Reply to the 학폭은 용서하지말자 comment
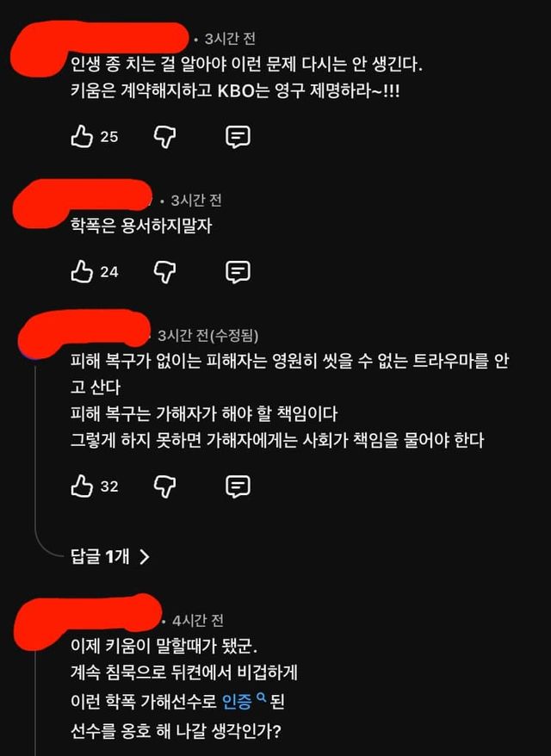Image resolution: width=551 pixels, height=756 pixels. point(238,272)
